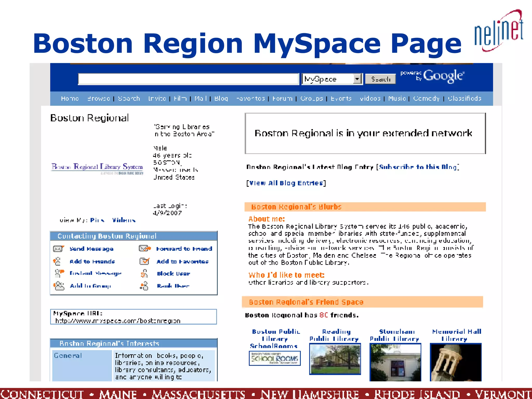The image size is (532, 399).
Task: Click the 'Boston Regional' profile name heading
Action: pyautogui.click(x=89, y=118)
